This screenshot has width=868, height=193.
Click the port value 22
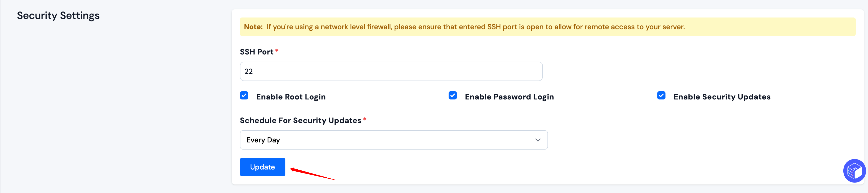click(x=248, y=71)
